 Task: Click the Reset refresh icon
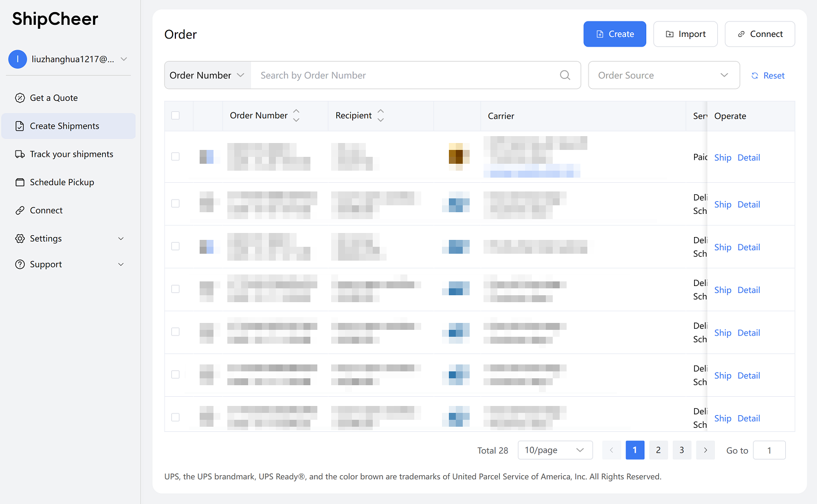(x=755, y=76)
